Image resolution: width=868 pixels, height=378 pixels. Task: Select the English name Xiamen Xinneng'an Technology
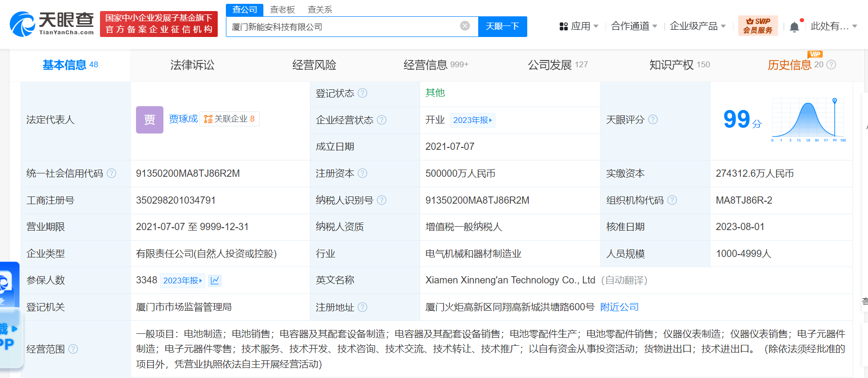(510, 280)
